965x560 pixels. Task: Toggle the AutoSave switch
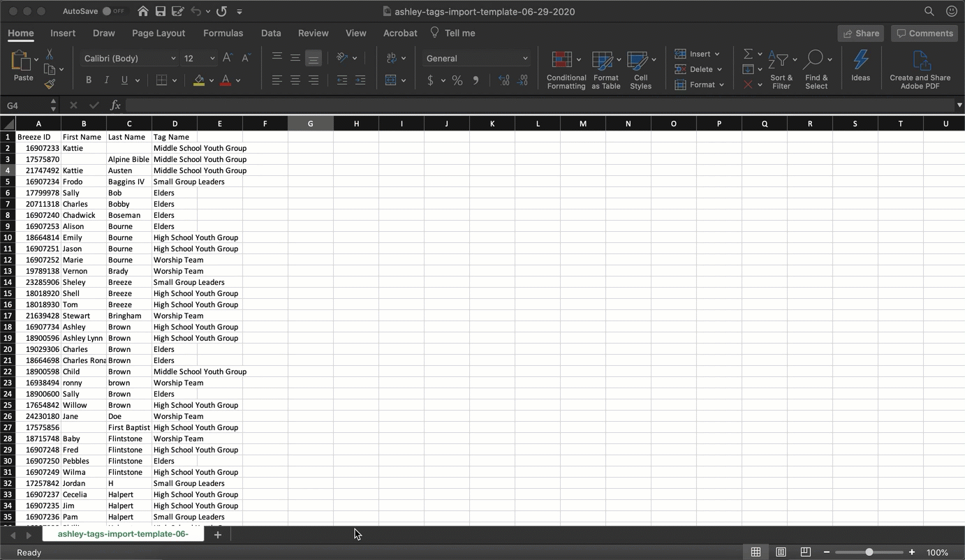(113, 11)
